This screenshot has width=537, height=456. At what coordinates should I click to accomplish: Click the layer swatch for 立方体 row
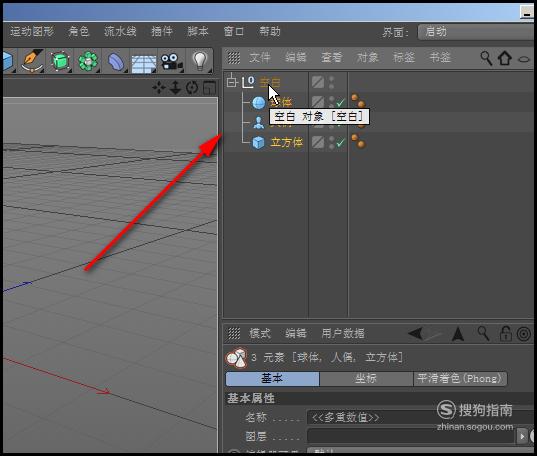coord(318,143)
